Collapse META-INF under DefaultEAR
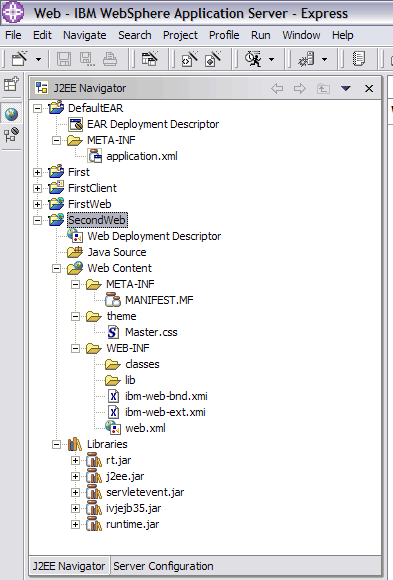Screen dimensions: 393x580 coord(56,140)
